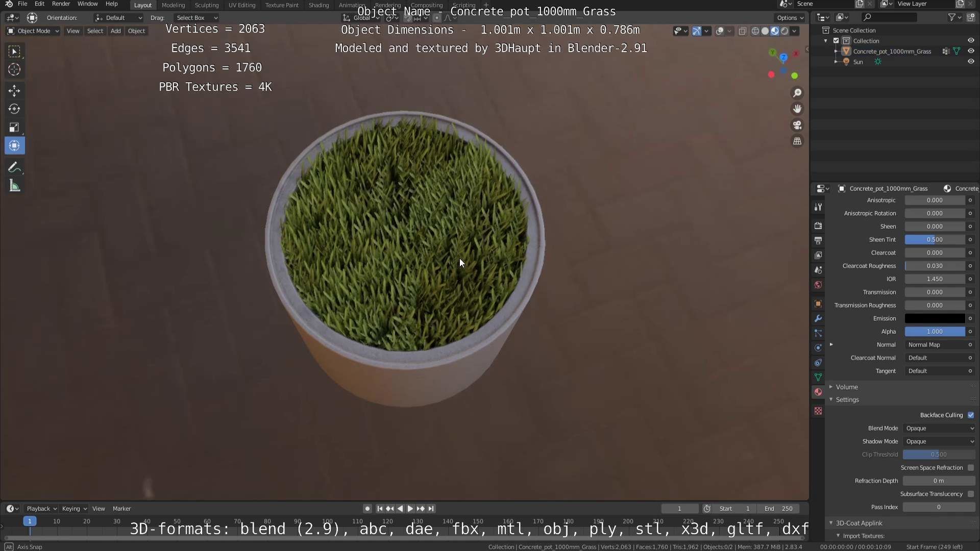Uncheck the Collection exclude checkbox
Viewport: 980px width, 551px height.
click(x=836, y=41)
